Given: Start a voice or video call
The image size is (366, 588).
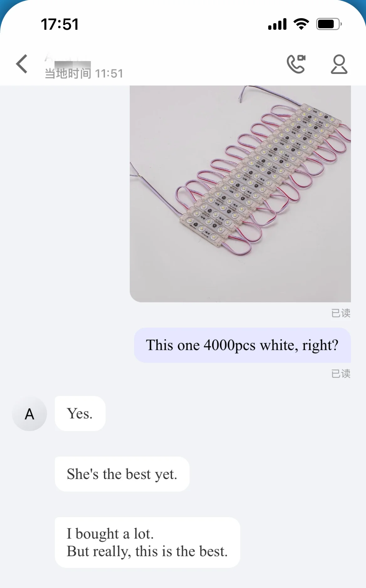Looking at the screenshot, I should [296, 64].
